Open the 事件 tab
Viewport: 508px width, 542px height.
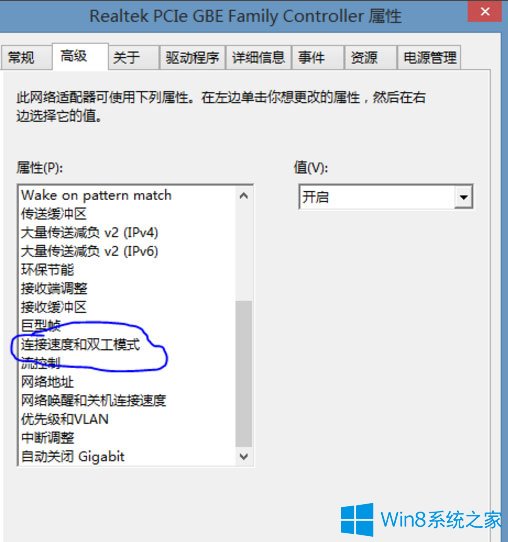click(318, 58)
